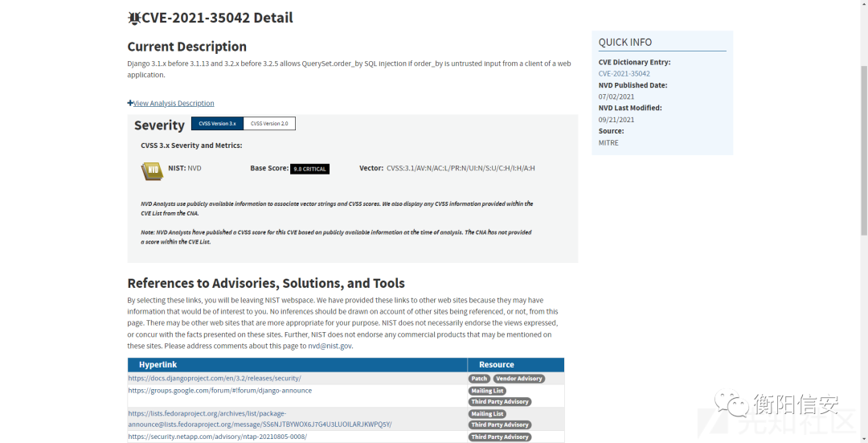The width and height of the screenshot is (868, 443).
Task: Click the NVD Last Modified date 09/21/2021
Action: (616, 120)
